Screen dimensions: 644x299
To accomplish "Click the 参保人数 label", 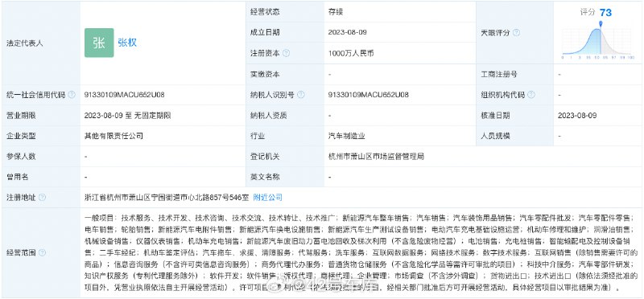I will [22, 157].
